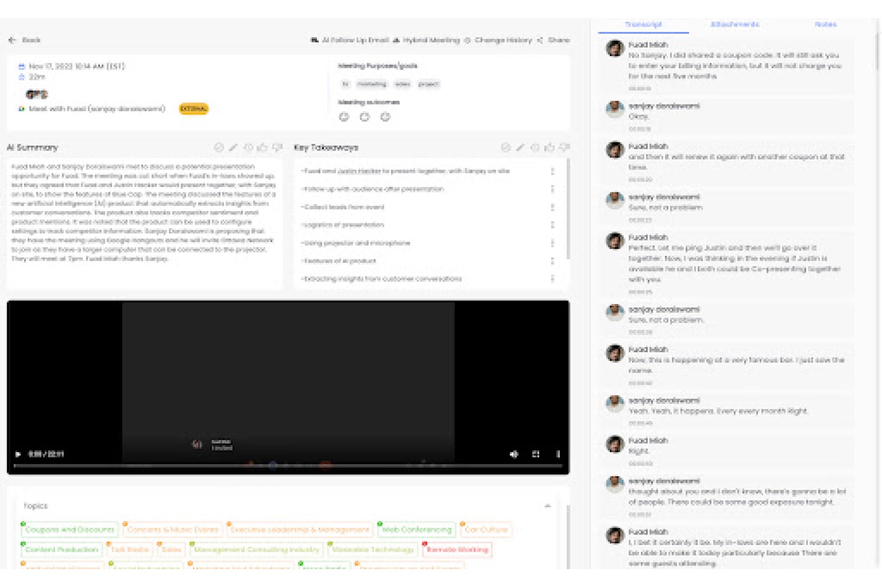
Task: Open video player more options menu
Action: (x=558, y=454)
